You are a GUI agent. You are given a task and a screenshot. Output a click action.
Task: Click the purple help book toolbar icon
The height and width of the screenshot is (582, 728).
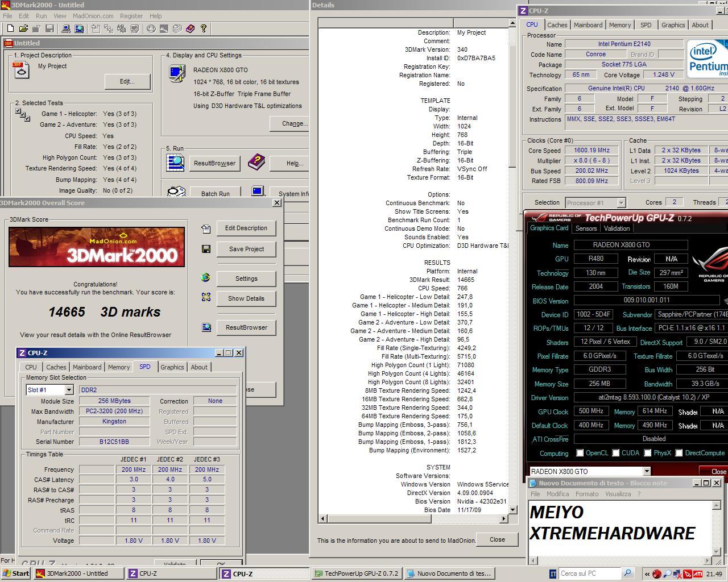click(191, 28)
